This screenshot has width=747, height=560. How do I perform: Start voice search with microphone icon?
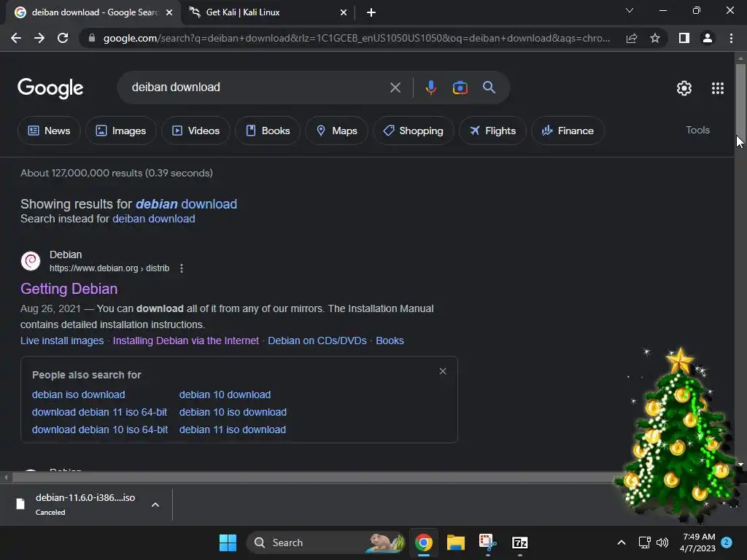click(430, 87)
